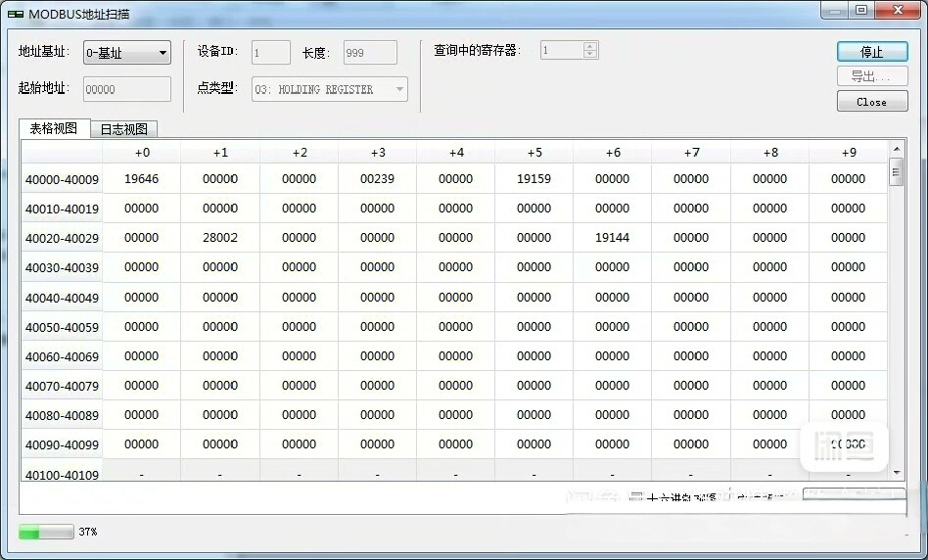Click the table scrollbar down arrow
The image size is (928, 560).
(x=896, y=473)
